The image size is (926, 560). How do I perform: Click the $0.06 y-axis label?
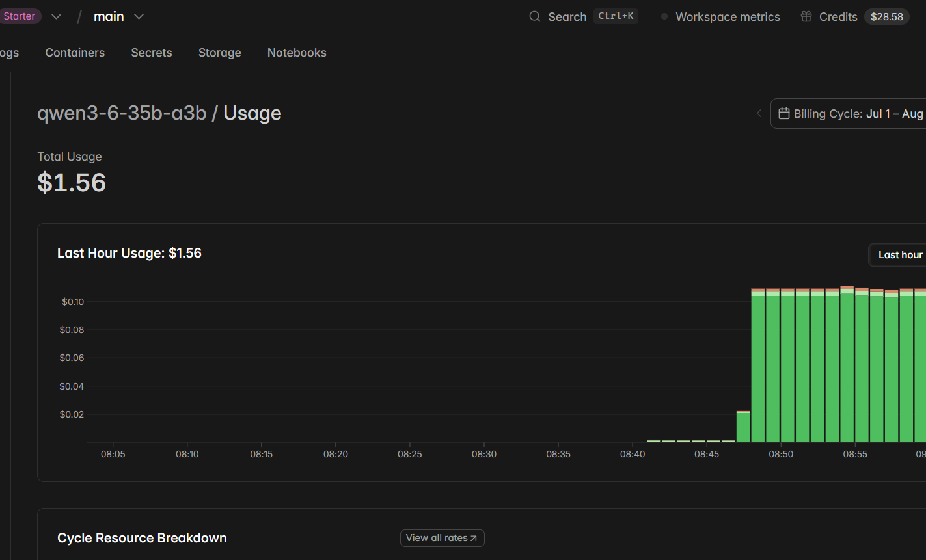tap(72, 358)
